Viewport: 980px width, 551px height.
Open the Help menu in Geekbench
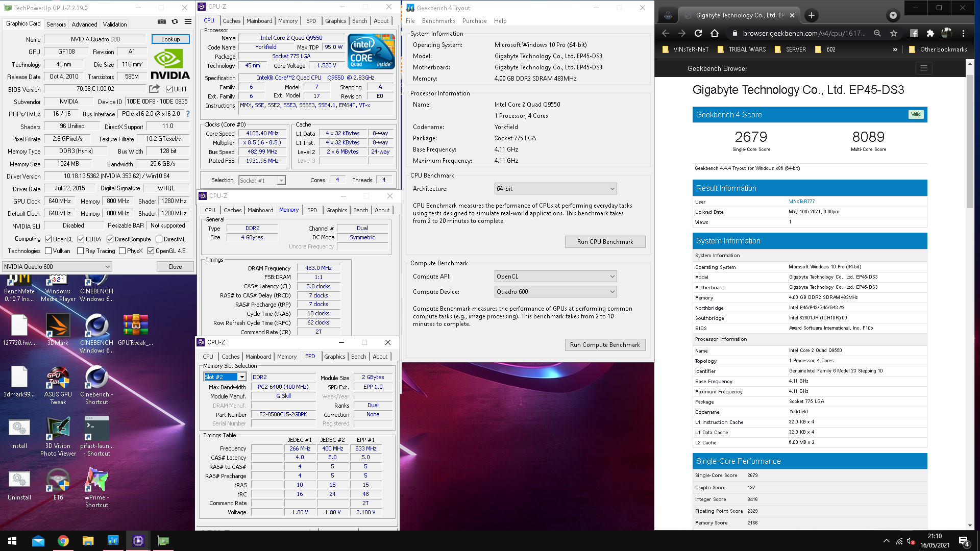point(500,21)
